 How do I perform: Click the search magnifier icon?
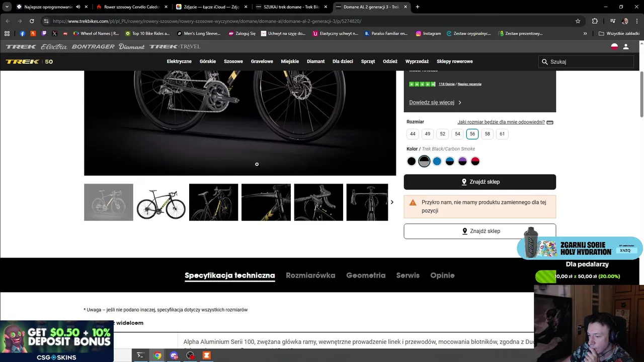click(x=544, y=62)
